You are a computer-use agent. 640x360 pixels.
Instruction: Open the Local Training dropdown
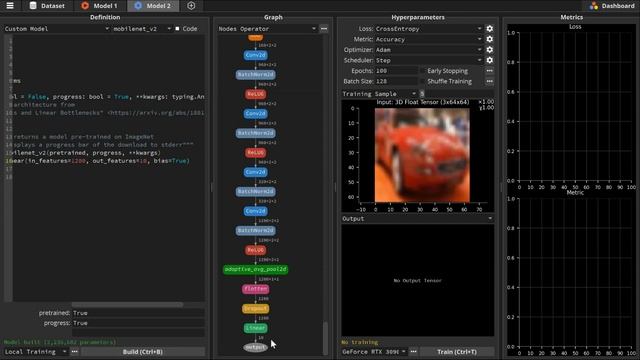coord(36,352)
